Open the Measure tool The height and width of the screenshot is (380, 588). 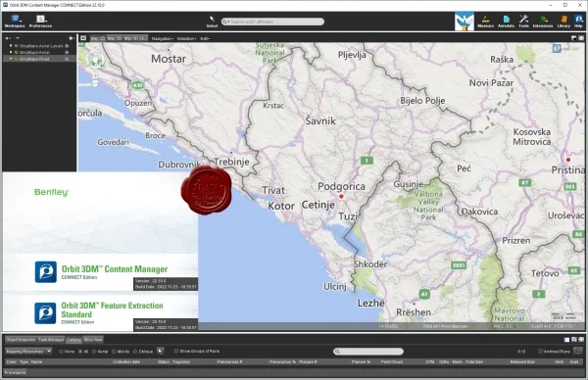coord(486,22)
